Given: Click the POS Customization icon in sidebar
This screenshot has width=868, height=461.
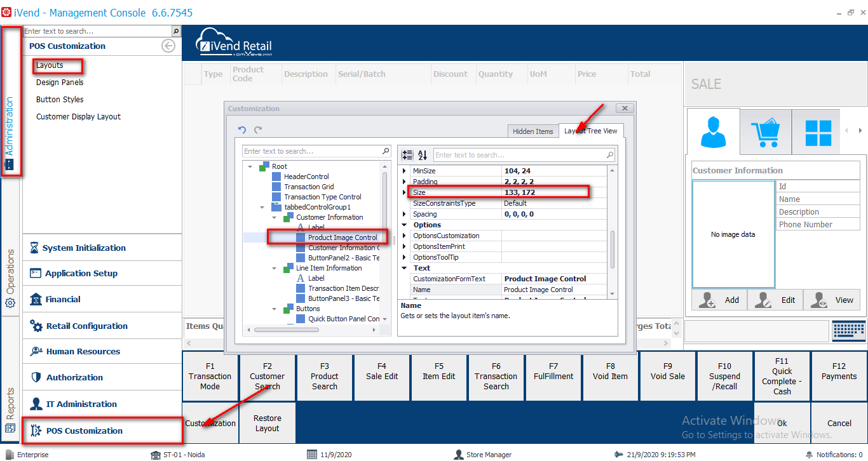Looking at the screenshot, I should (36, 431).
